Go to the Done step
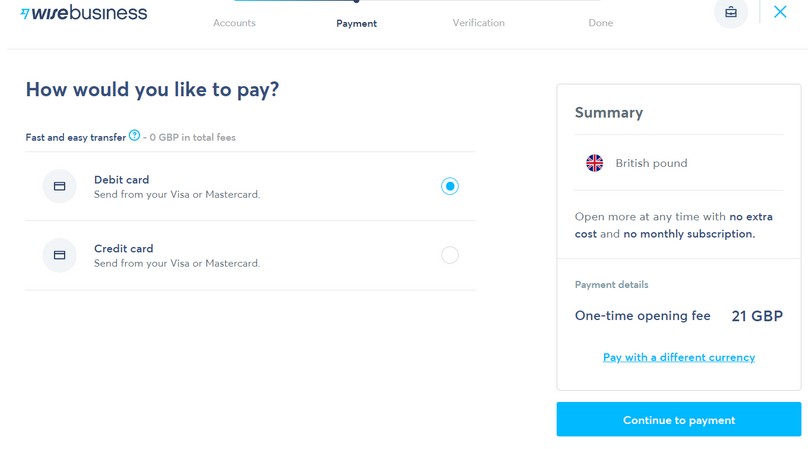This screenshot has height=449, width=808. (600, 23)
